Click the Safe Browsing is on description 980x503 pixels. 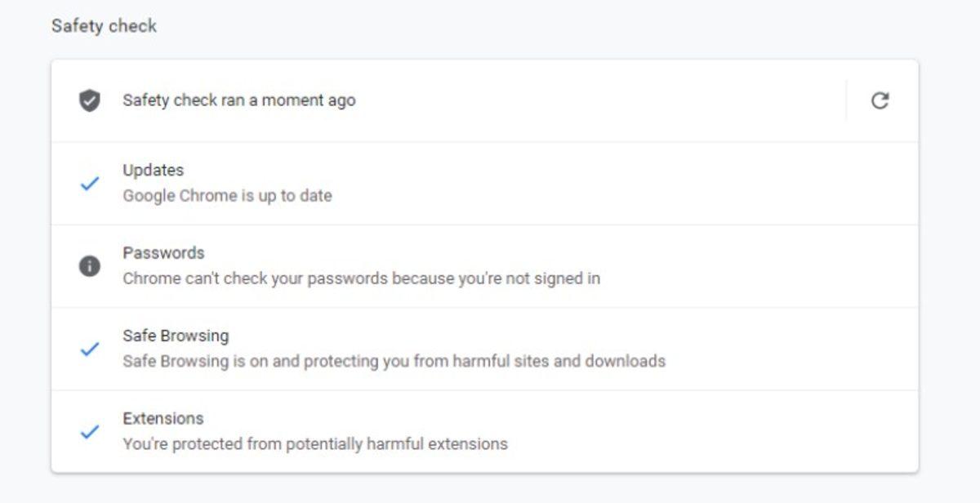pyautogui.click(x=394, y=361)
